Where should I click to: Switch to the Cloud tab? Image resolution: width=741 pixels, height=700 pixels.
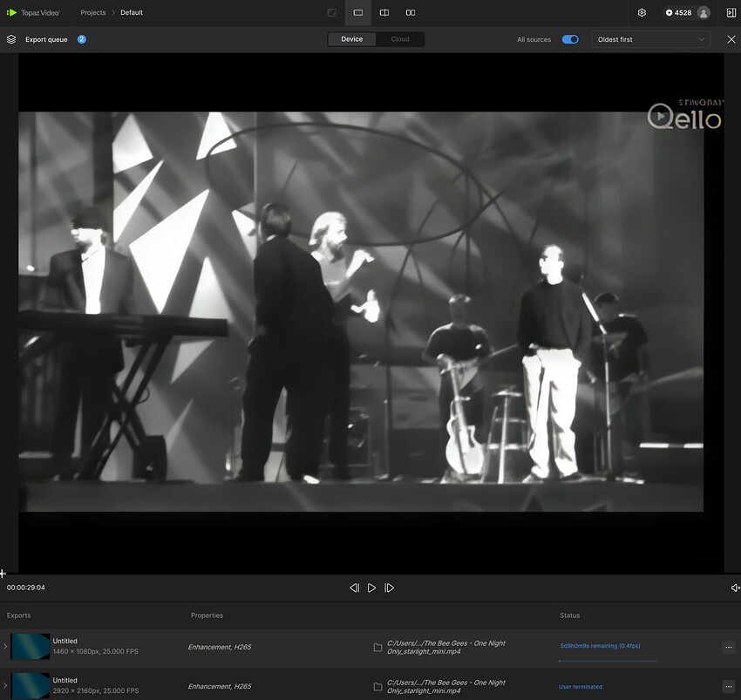point(400,39)
